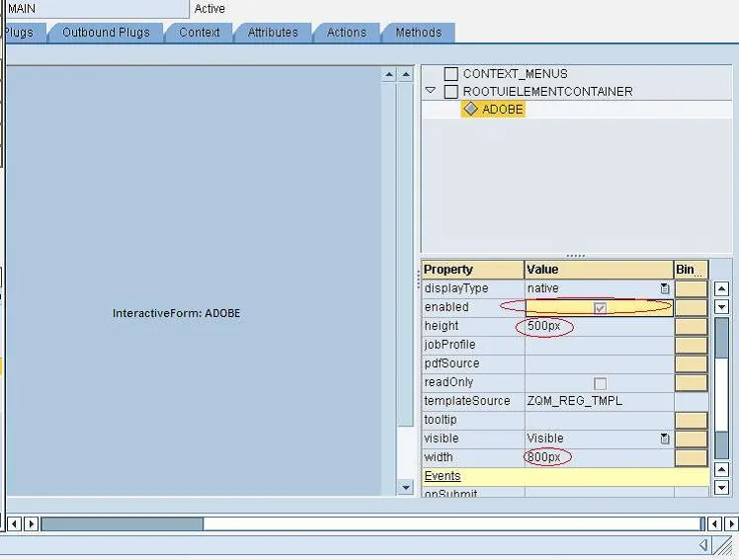Click binding button for displayType property

click(691, 288)
